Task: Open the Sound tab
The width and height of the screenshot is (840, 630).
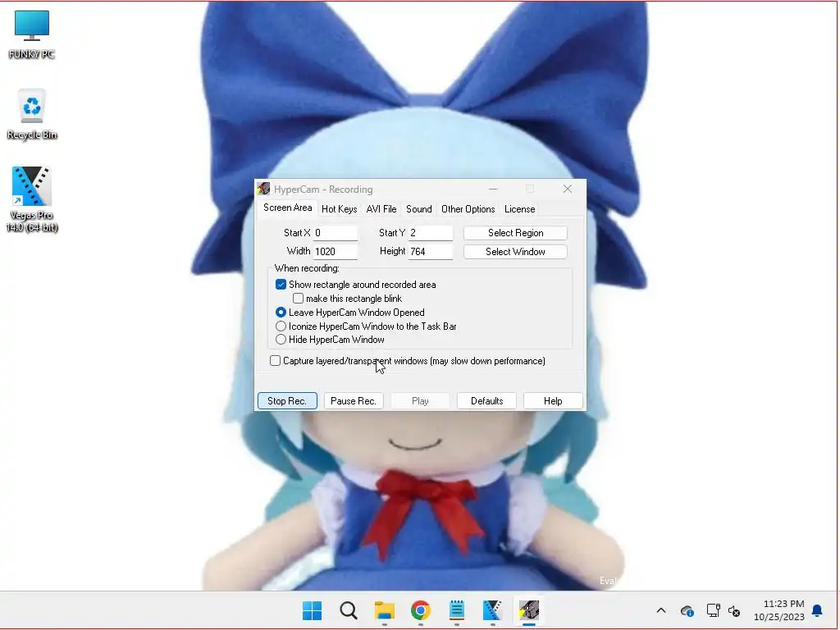Action: click(x=419, y=209)
